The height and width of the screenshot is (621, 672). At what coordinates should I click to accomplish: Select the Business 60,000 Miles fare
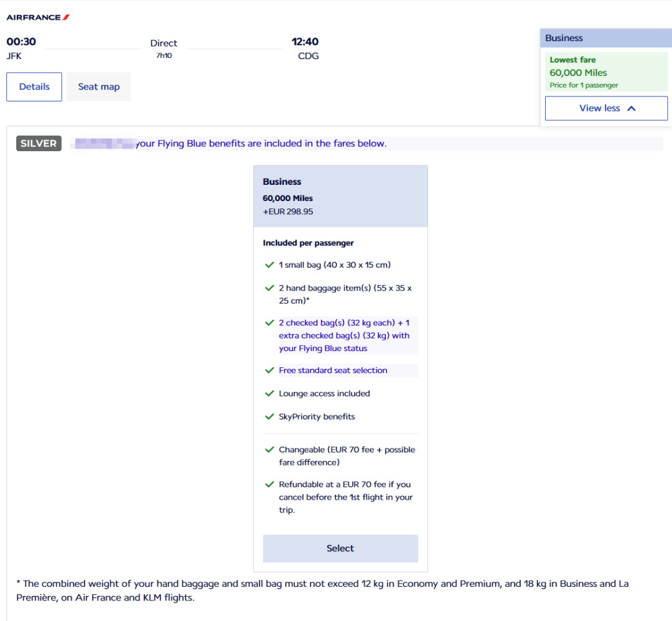(x=340, y=548)
